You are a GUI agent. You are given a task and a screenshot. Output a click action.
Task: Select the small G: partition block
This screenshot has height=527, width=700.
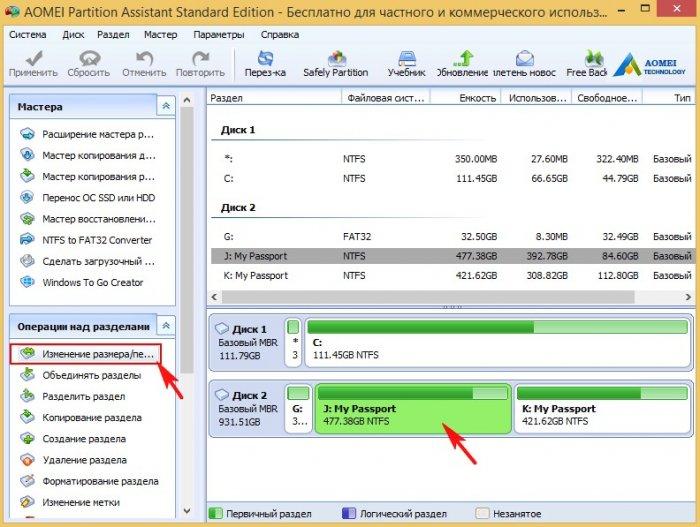point(299,409)
